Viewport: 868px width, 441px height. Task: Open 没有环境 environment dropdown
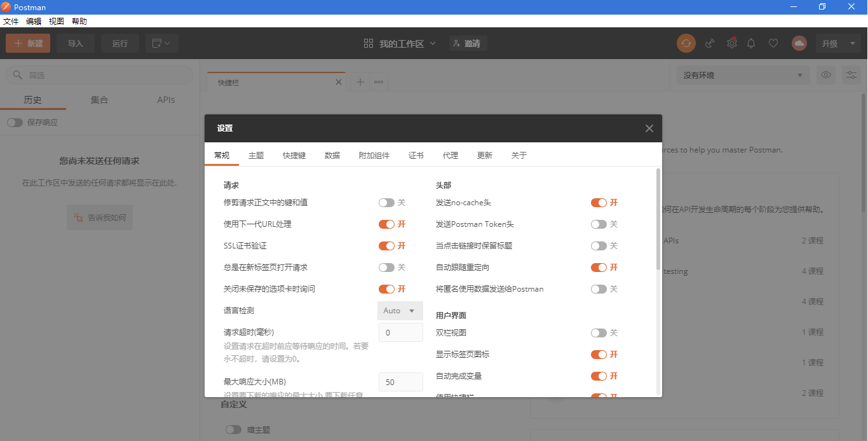pos(743,75)
